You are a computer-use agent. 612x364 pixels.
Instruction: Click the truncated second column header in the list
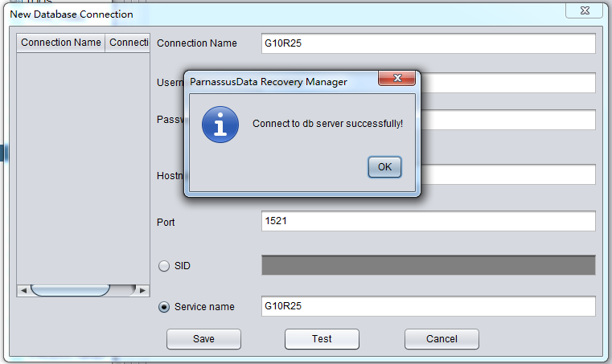[x=128, y=43]
